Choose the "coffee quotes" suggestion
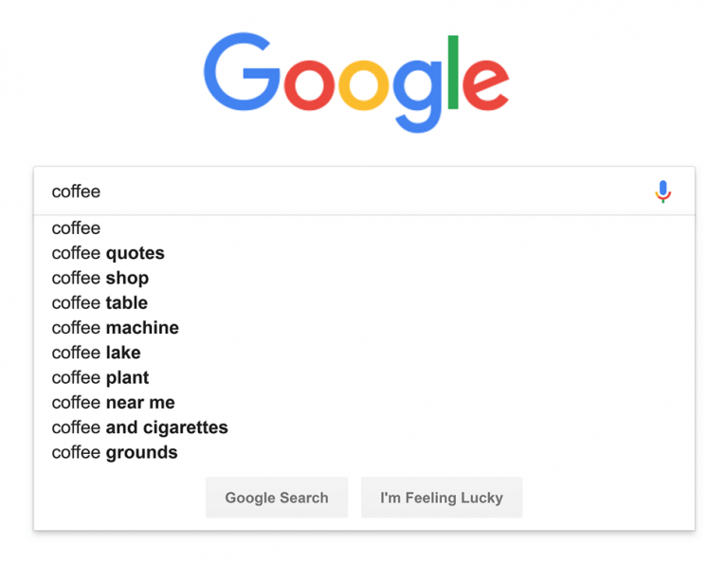Viewport: 728px width, 564px height. pyautogui.click(x=108, y=253)
